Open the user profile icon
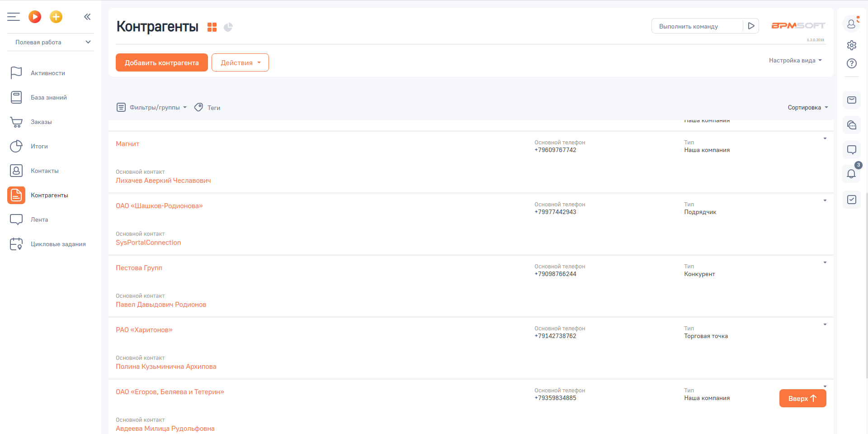This screenshot has width=868, height=434. [852, 24]
